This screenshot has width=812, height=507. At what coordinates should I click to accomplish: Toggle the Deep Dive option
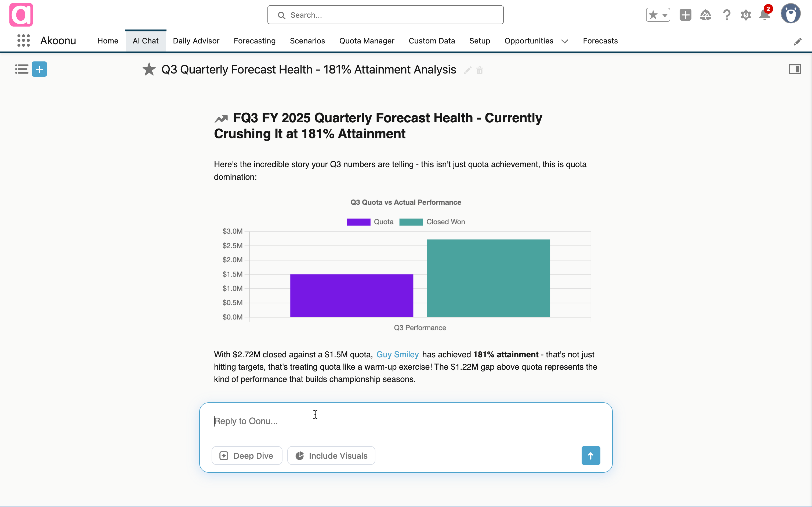coord(247,455)
